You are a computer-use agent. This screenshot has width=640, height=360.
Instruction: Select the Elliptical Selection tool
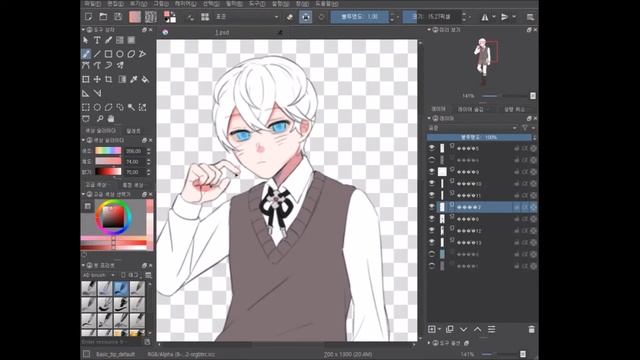point(97,107)
